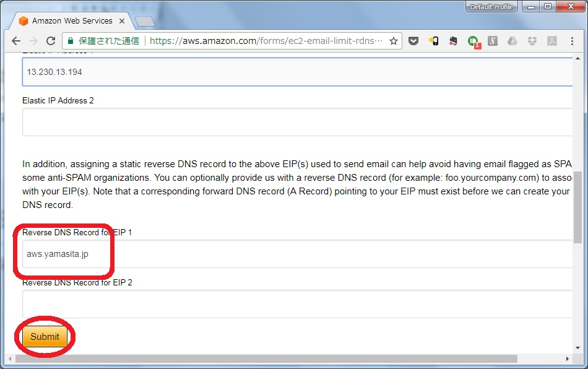Focus the Elastic IP Address 2 field
This screenshot has width=588, height=369.
pyautogui.click(x=297, y=122)
